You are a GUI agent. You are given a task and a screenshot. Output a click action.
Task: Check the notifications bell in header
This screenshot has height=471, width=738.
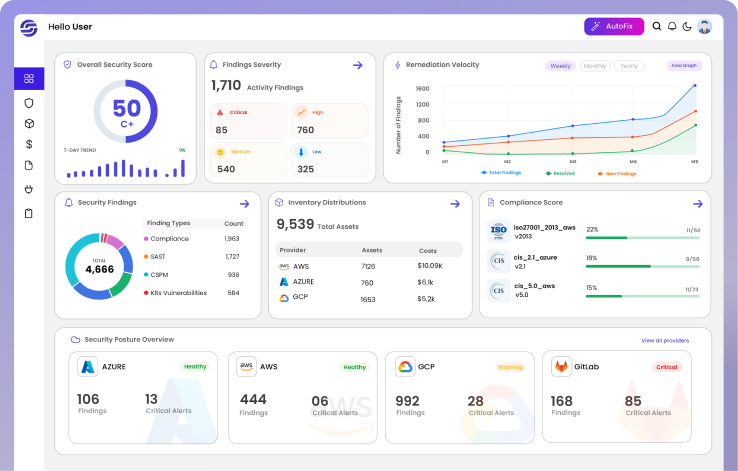point(672,26)
